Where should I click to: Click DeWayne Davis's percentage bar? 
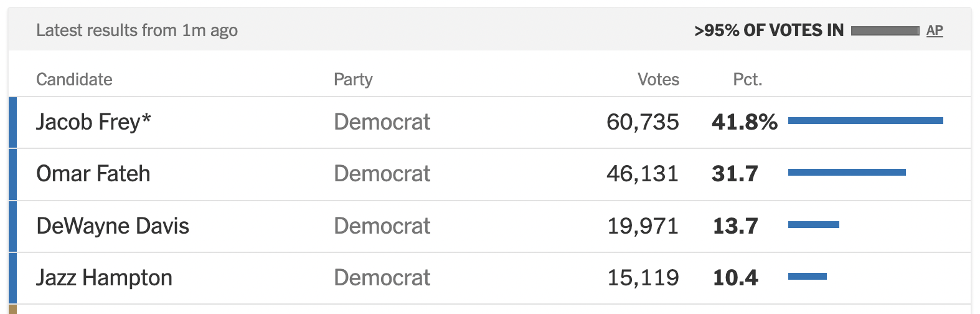point(814,224)
